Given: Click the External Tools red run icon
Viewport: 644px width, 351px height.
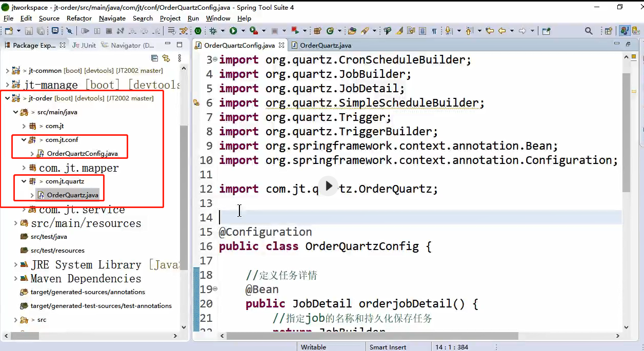Looking at the screenshot, I should pyautogui.click(x=253, y=31).
